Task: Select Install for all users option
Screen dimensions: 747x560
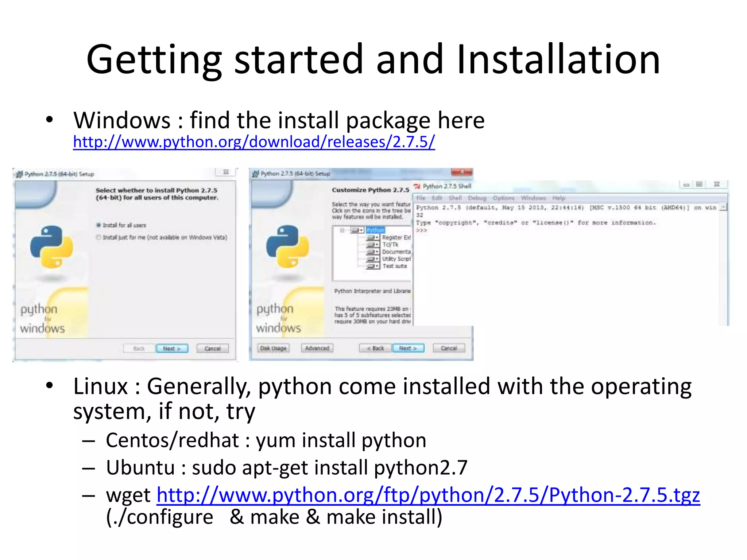Action: [x=98, y=225]
